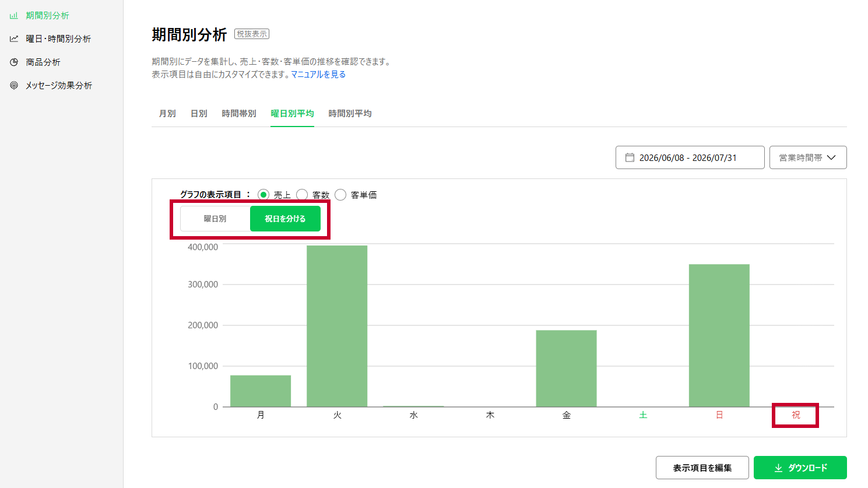The image size is (868, 488).
Task: Click the 400,000 axis value
Action: point(203,247)
